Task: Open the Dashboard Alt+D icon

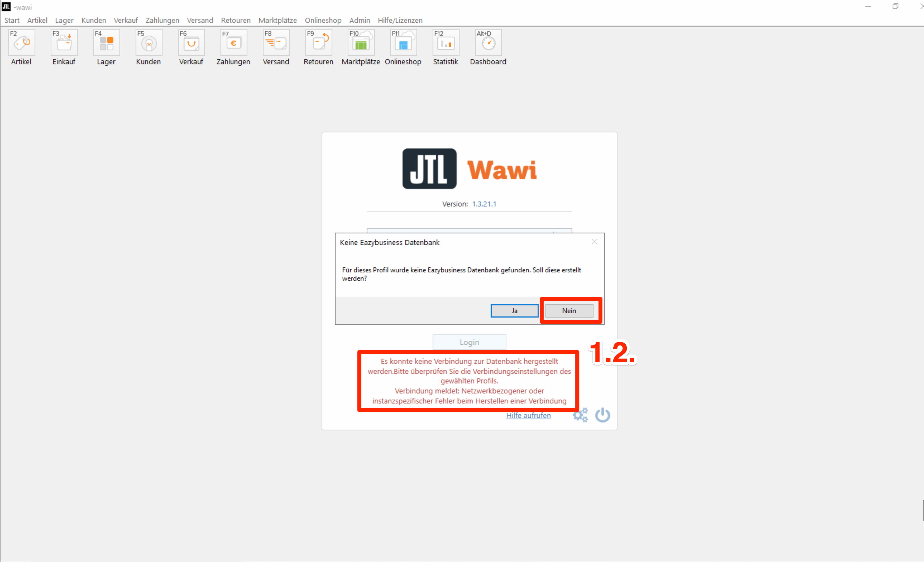Action: point(488,43)
